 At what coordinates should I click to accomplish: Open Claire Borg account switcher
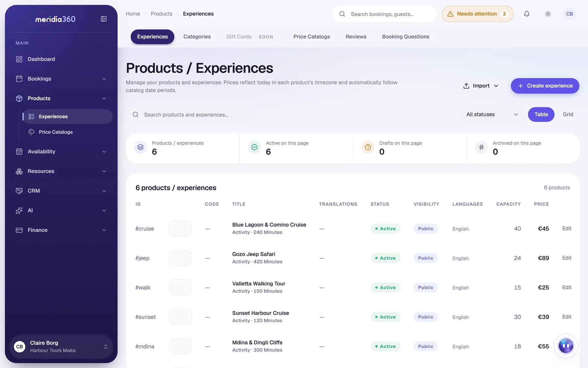pos(61,347)
